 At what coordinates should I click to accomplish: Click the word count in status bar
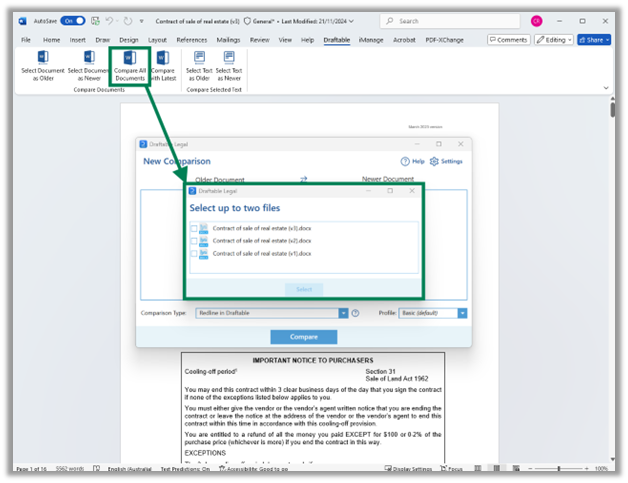70,469
